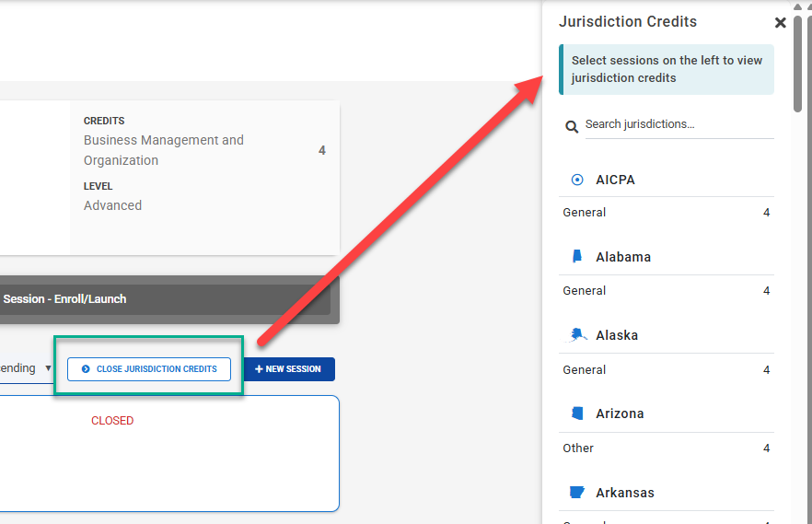This screenshot has height=524, width=812.
Task: Click arrow icon in Close Jurisdiction Credits button
Action: coord(86,369)
